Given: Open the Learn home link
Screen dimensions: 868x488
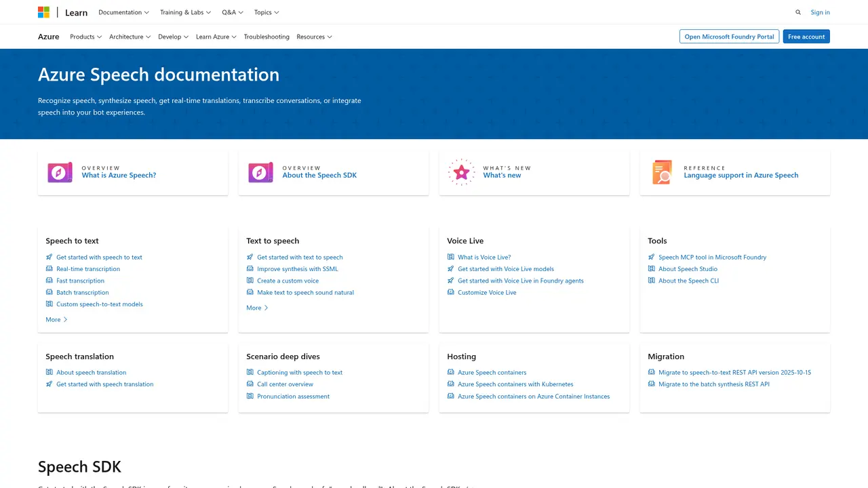Looking at the screenshot, I should click(x=76, y=12).
